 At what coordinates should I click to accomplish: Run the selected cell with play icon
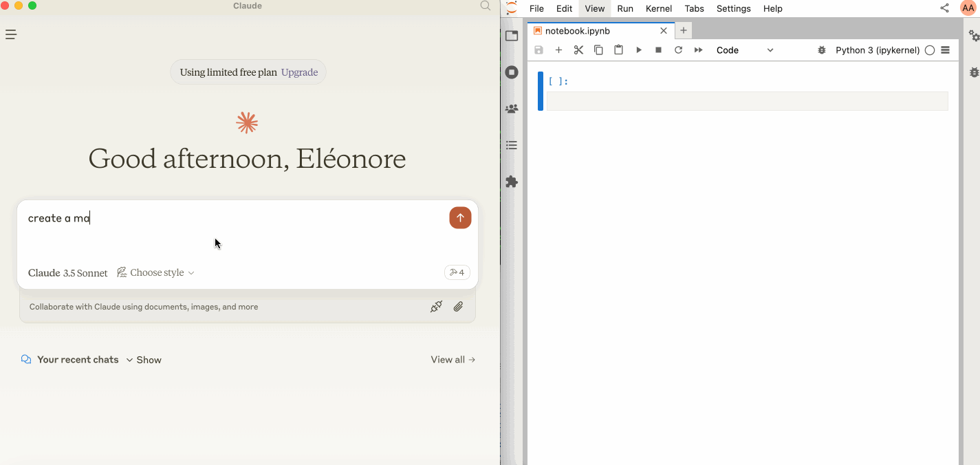coord(639,50)
